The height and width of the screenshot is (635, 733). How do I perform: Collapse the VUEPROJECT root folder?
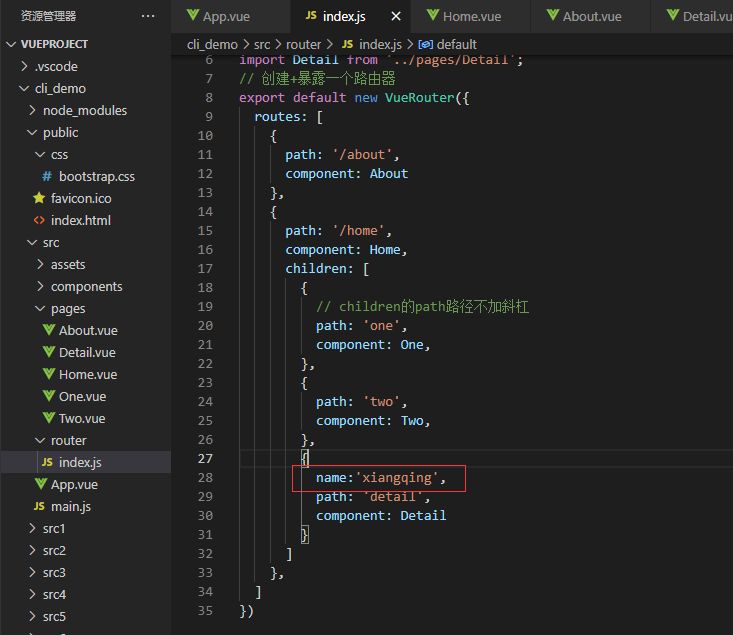click(x=11, y=44)
